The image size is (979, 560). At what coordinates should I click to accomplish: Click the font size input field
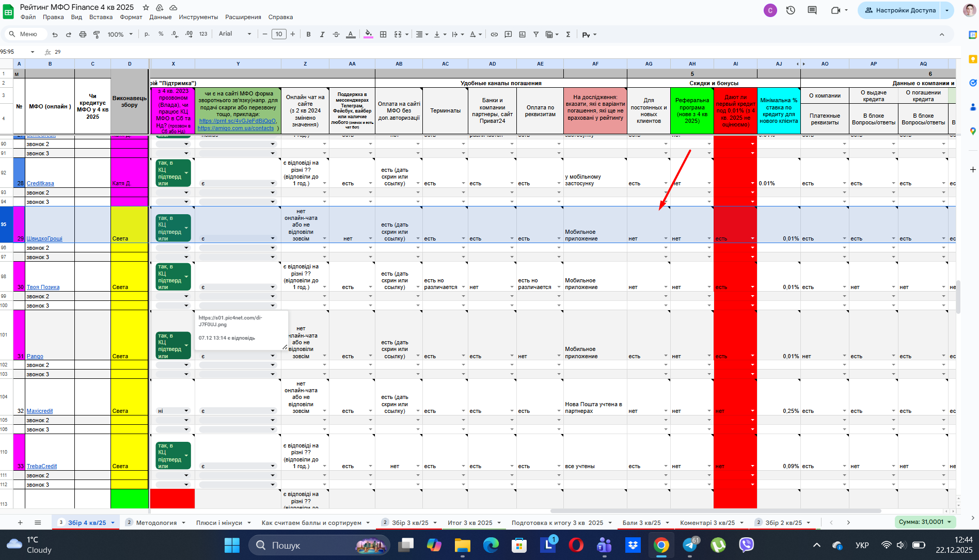[x=279, y=35]
